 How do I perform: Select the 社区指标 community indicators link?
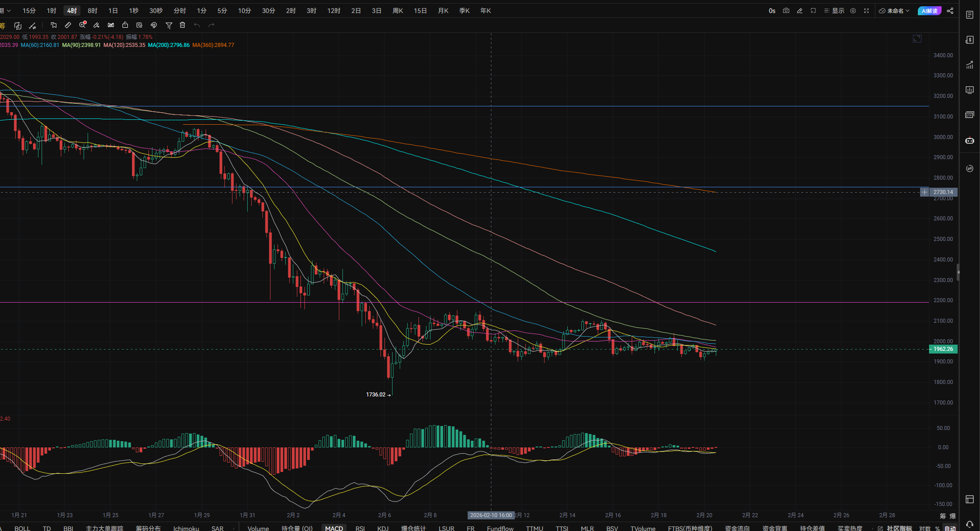pyautogui.click(x=900, y=528)
